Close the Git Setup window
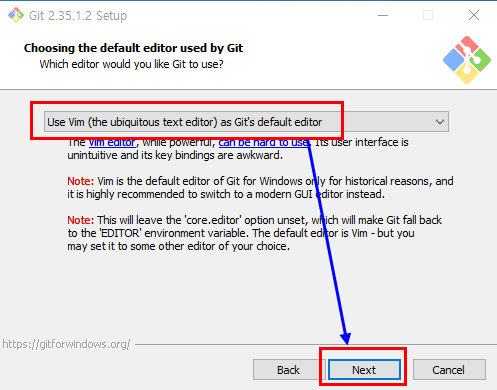Image resolution: width=497 pixels, height=390 pixels. (474, 15)
